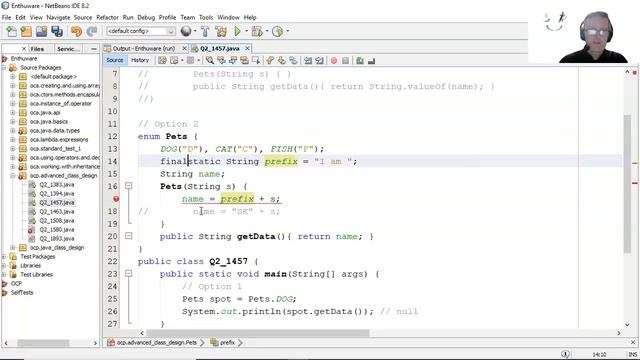Open the Debug menu
Viewport: 640px width, 360px height.
pyautogui.click(x=146, y=17)
